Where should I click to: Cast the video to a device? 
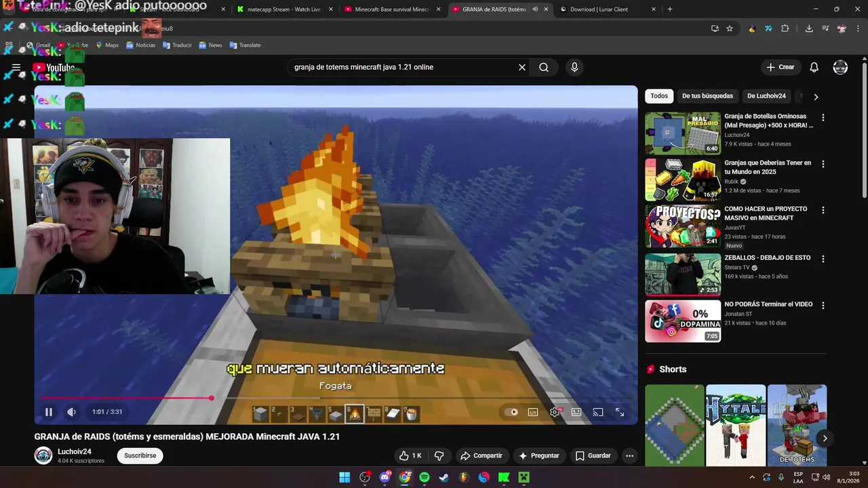[x=598, y=412]
